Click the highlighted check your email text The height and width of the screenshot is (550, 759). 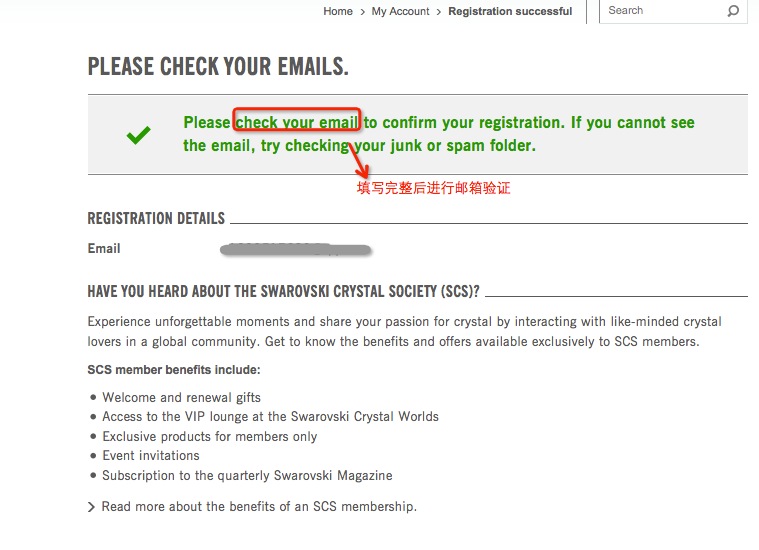[297, 122]
